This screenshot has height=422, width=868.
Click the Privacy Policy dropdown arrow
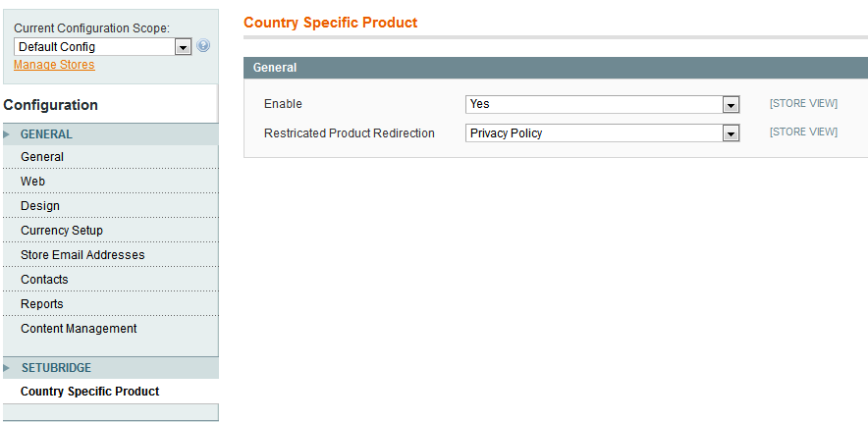point(731,134)
